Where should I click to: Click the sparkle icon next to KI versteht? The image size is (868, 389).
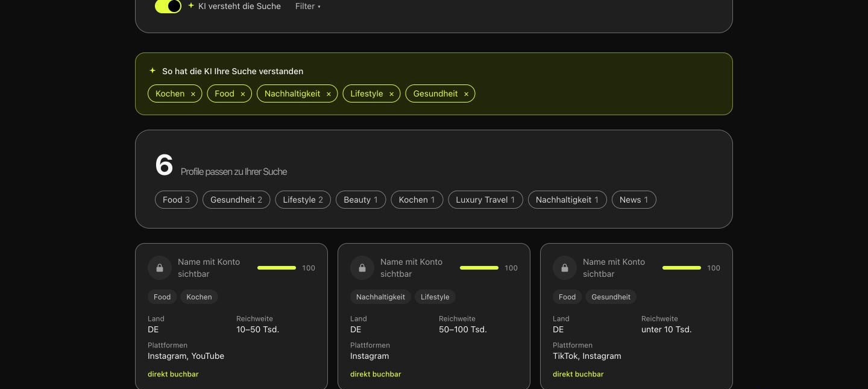[x=191, y=5]
